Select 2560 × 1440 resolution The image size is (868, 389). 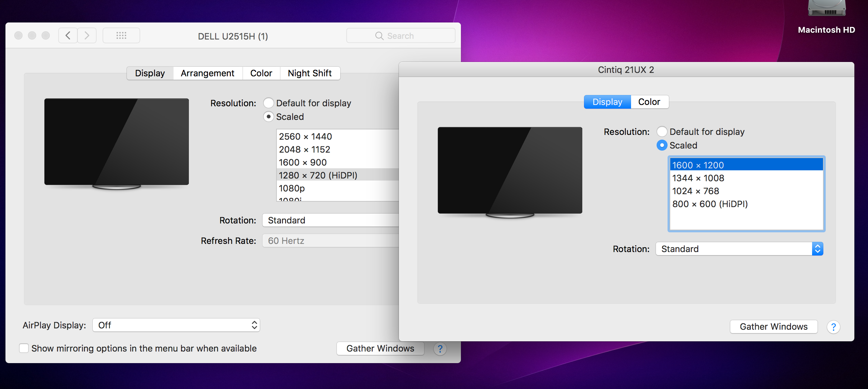(338, 136)
